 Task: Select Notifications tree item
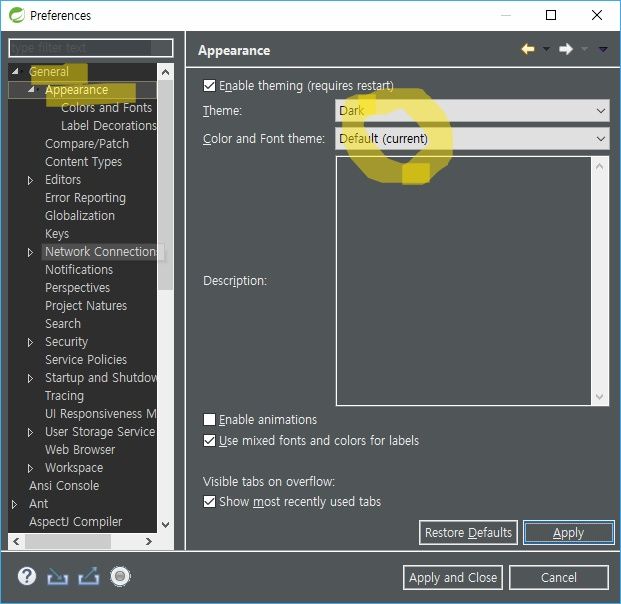(x=79, y=270)
